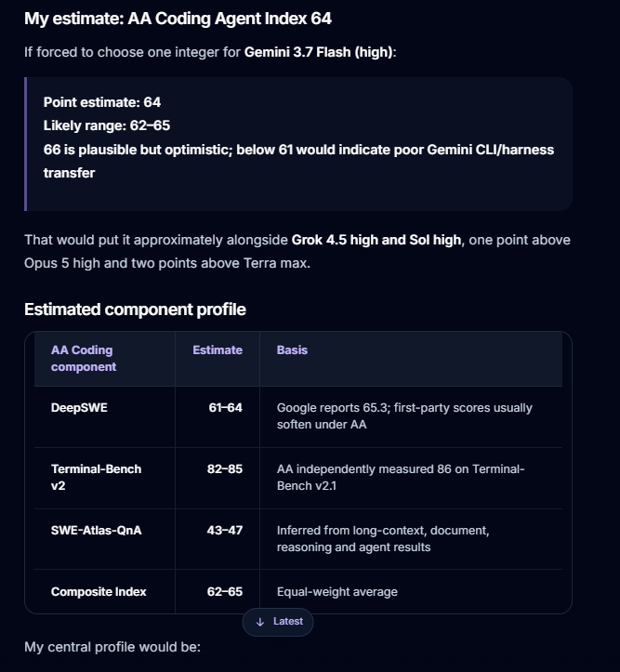Click the bold Grok 4.5 high and Sol high text
The image size is (620, 672).
(376, 240)
